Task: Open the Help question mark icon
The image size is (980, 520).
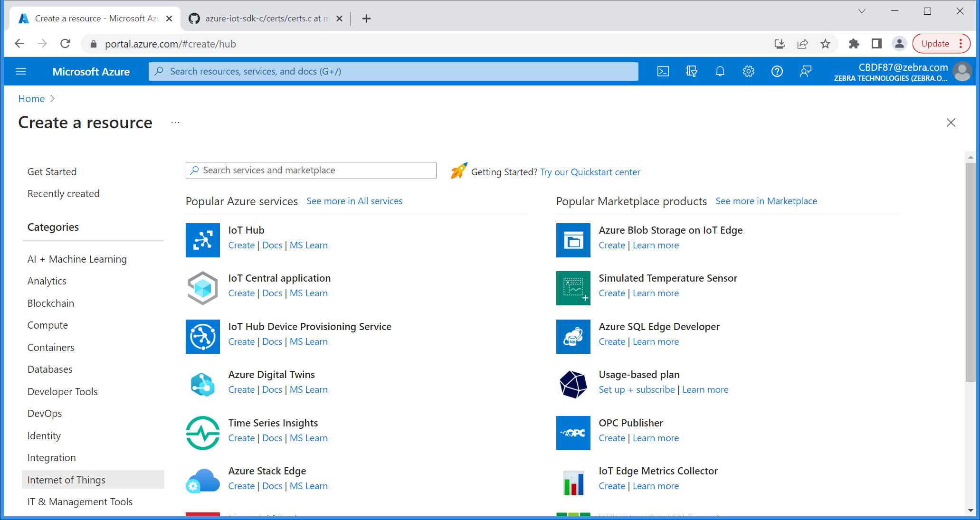Action: (777, 71)
